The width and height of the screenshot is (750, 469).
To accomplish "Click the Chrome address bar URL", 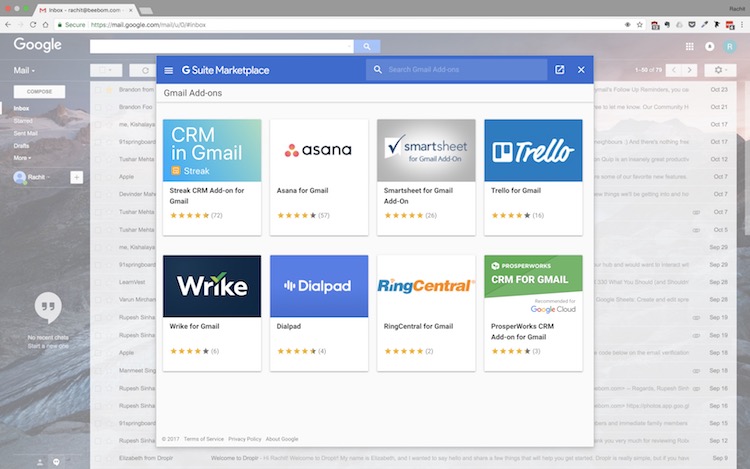I will [x=148, y=24].
